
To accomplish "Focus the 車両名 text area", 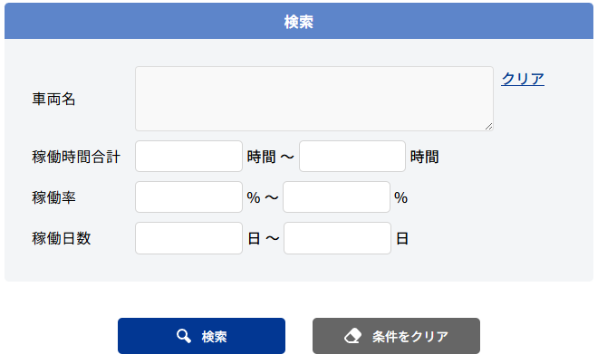I will click(x=313, y=99).
